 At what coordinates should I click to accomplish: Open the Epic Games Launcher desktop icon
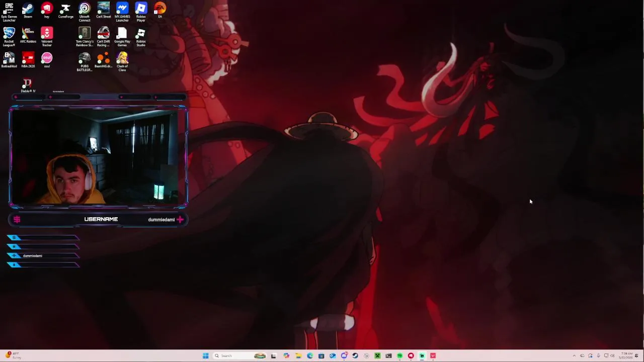[x=9, y=12]
